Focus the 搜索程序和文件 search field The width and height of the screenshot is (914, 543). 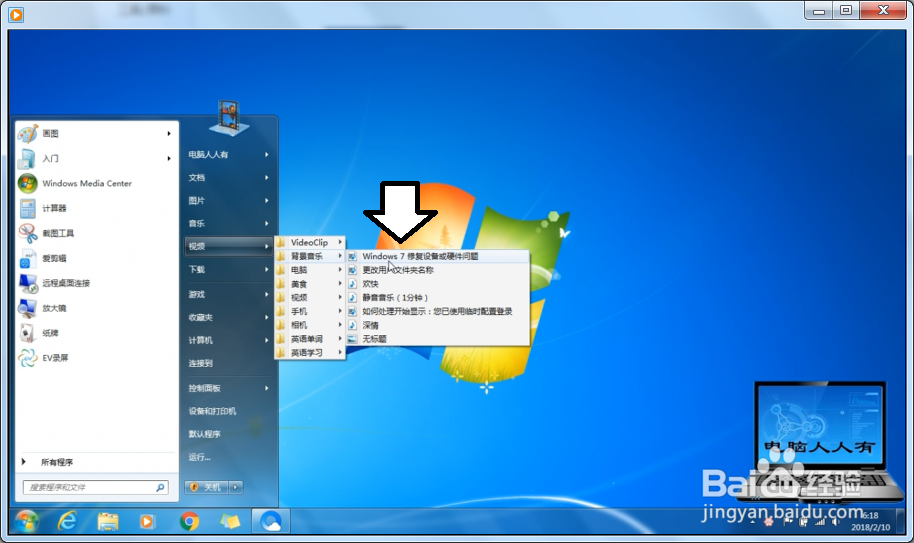(96, 487)
